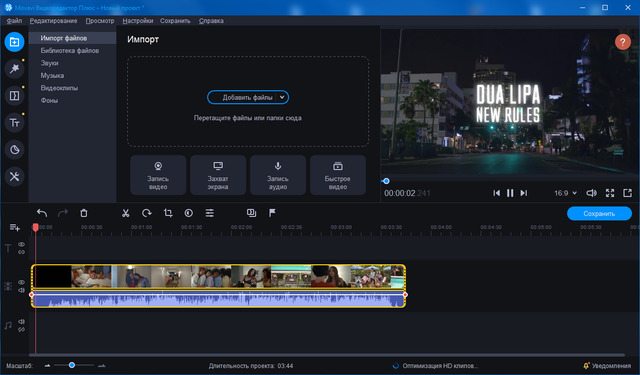Click Запись видео button

coord(158,175)
